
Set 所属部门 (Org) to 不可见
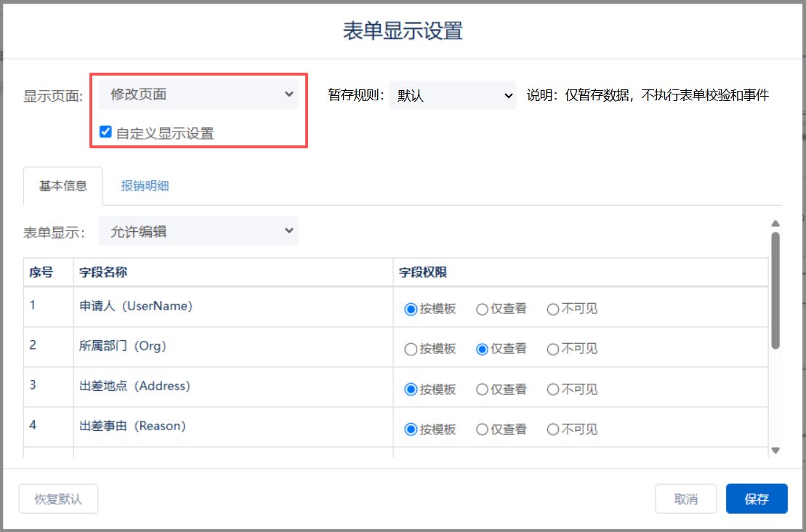click(x=553, y=349)
